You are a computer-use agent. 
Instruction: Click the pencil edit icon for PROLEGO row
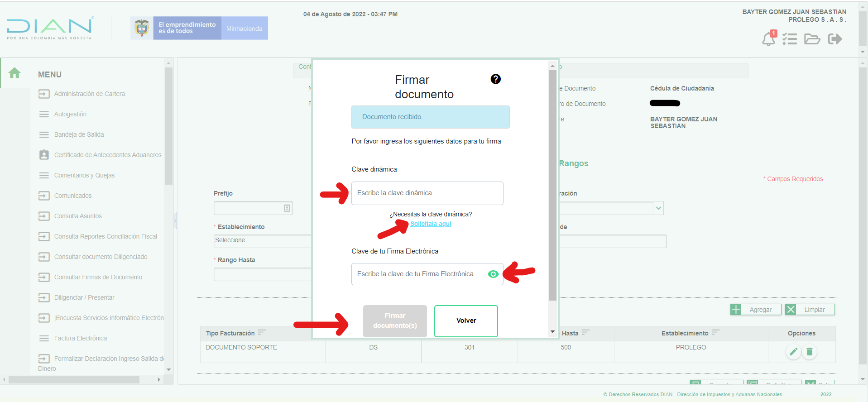click(793, 352)
